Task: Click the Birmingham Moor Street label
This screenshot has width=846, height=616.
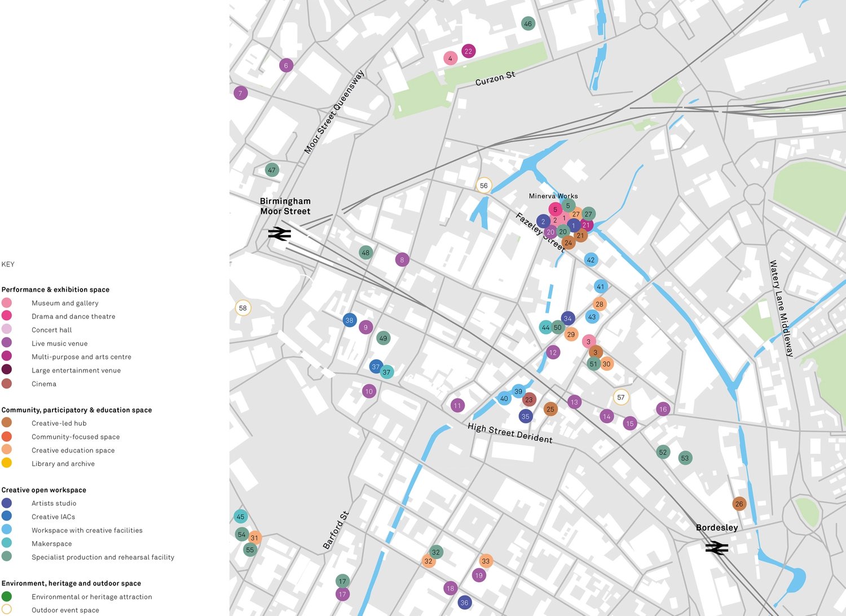Action: (x=285, y=206)
